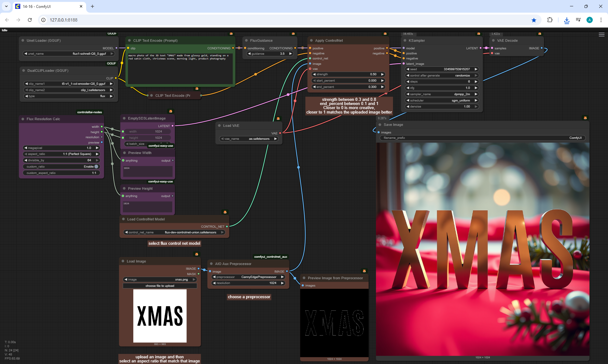Open the browser extensions puzzle icon
This screenshot has width=608, height=364.
click(550, 20)
